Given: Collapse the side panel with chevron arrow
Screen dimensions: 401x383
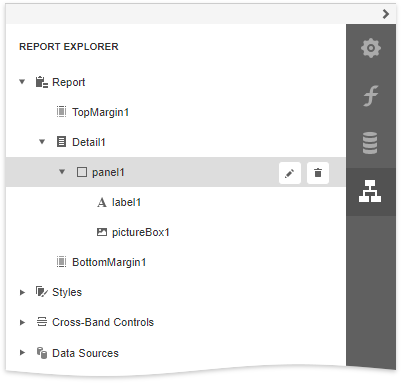Looking at the screenshot, I should [386, 14].
